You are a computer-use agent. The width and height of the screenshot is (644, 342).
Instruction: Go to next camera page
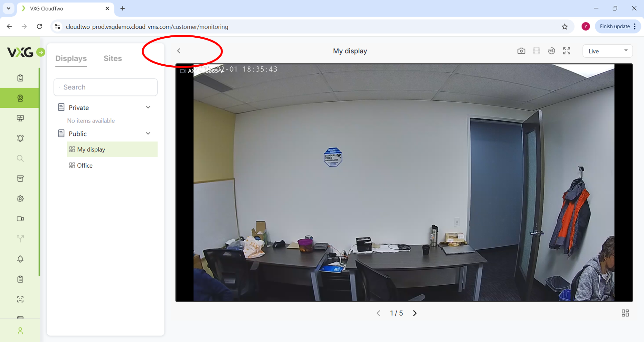415,313
